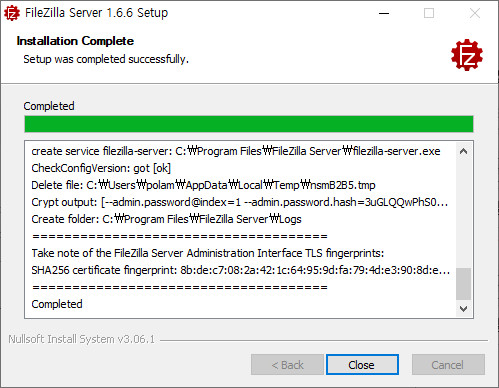
Task: Click the log scrollbar up arrow
Action: (x=463, y=151)
